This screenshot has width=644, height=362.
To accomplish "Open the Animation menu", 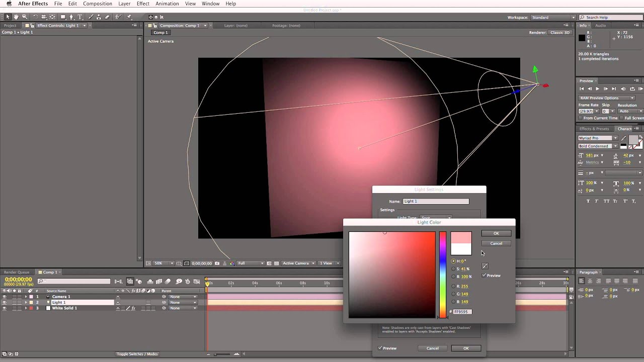I will click(167, 4).
